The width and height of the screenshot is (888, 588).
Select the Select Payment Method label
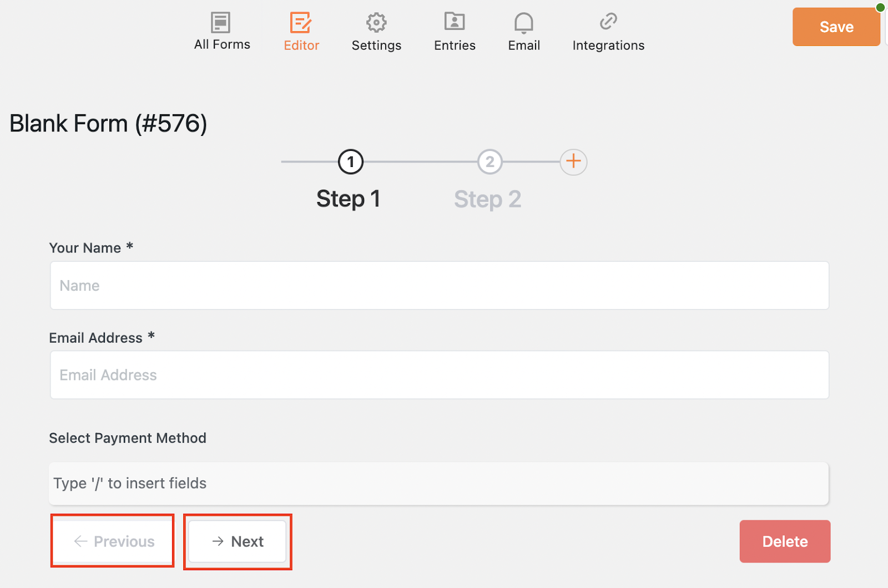point(128,438)
